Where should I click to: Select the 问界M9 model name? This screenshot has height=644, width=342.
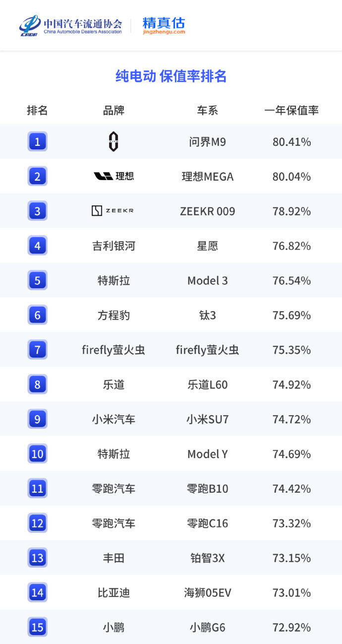tap(208, 142)
